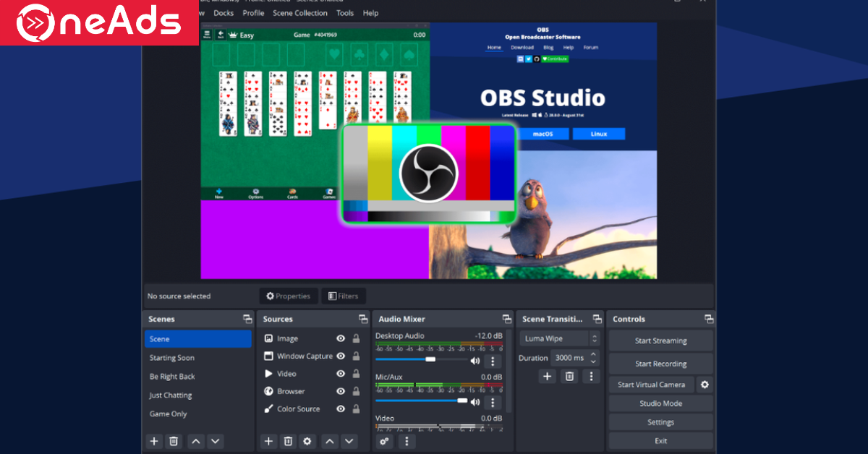Viewport: 868px width, 454px height.
Task: Click the Solitaire Options icon in the preview
Action: [x=255, y=194]
